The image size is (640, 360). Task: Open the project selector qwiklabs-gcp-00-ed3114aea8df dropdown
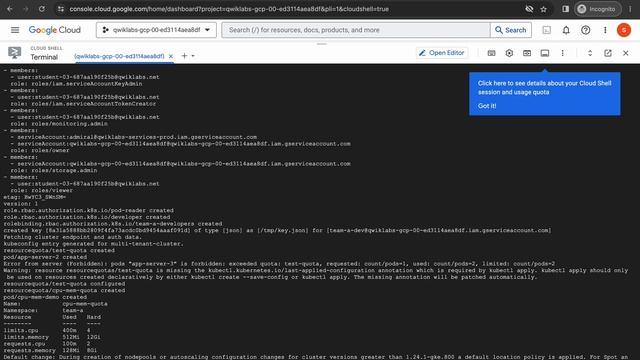156,30
